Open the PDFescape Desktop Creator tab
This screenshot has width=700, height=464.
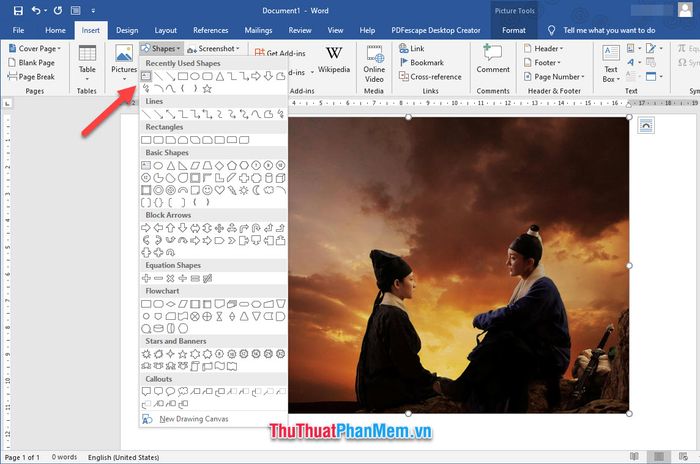coord(436,30)
